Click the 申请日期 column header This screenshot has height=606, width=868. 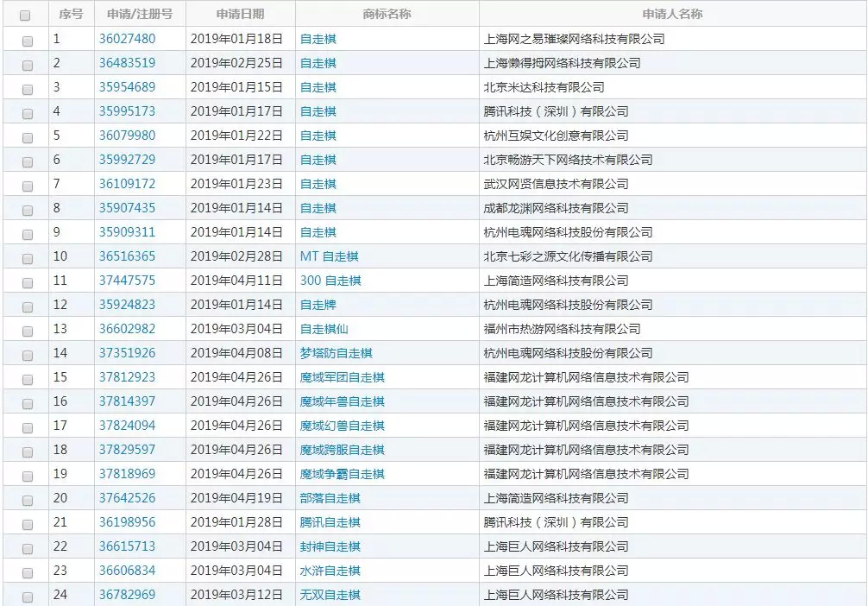click(240, 14)
